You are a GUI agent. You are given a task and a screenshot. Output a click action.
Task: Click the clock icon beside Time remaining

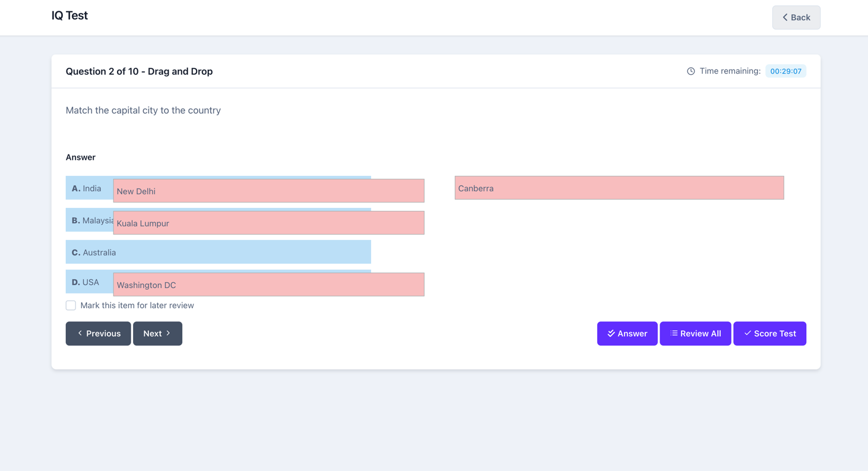click(x=690, y=71)
